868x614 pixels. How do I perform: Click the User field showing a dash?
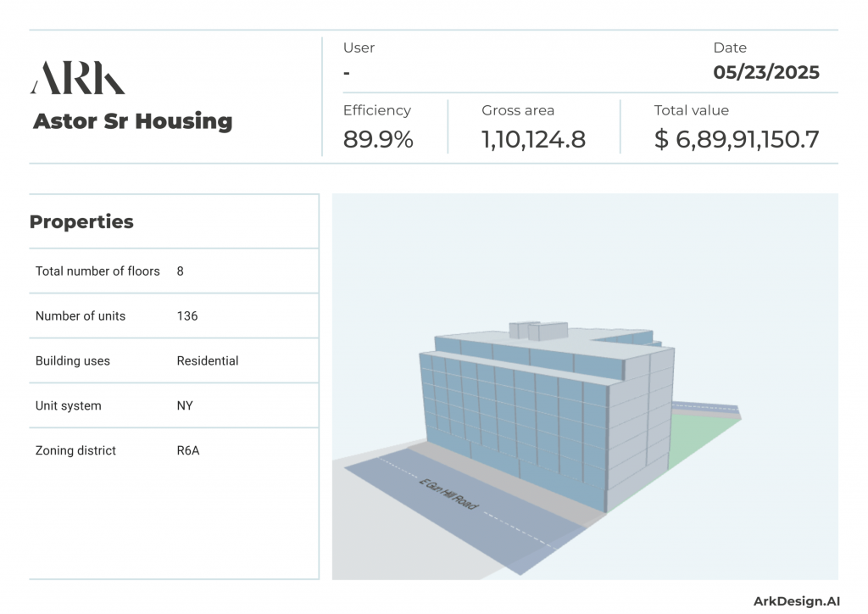[346, 73]
